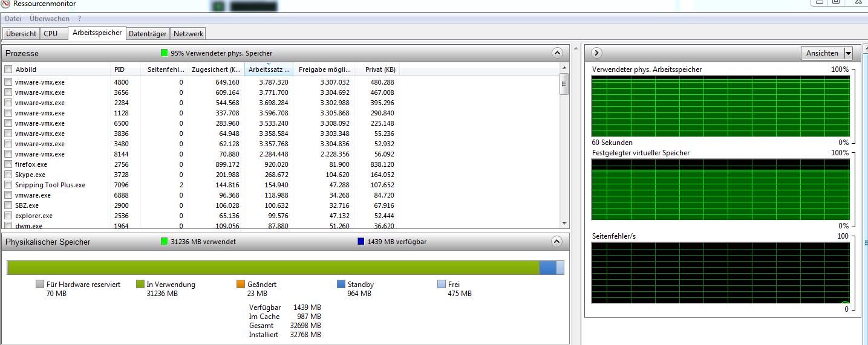868x345 pixels.
Task: Check the Skype.exe process checkbox
Action: [8, 175]
